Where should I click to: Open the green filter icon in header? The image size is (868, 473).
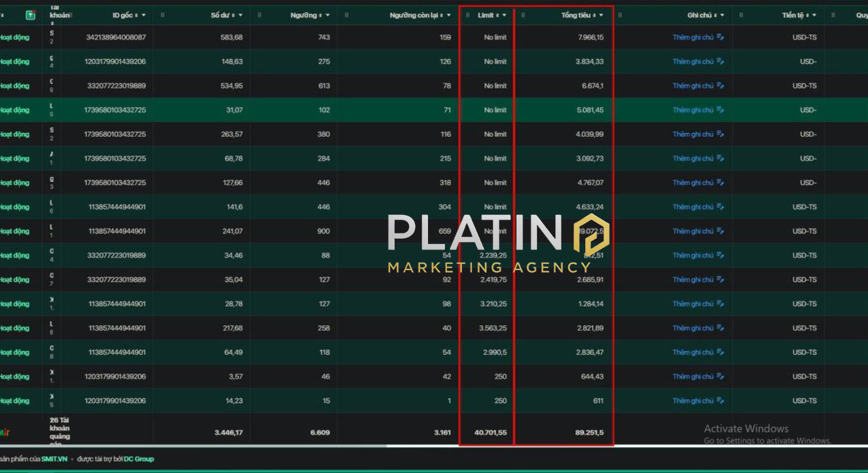pos(31,15)
